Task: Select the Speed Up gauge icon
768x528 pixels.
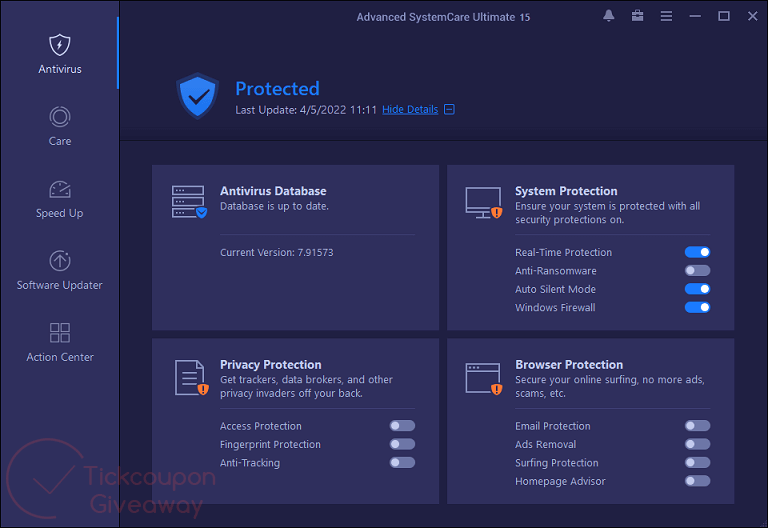Action: 60,190
